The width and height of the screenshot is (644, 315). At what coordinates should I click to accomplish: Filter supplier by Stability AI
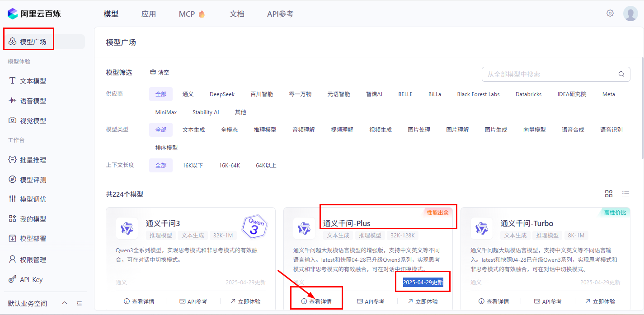coord(206,112)
